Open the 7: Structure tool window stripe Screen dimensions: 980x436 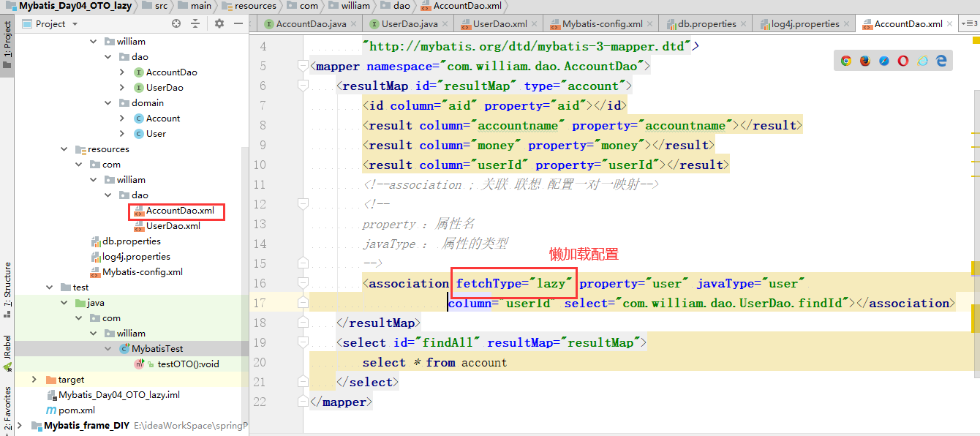(7, 289)
